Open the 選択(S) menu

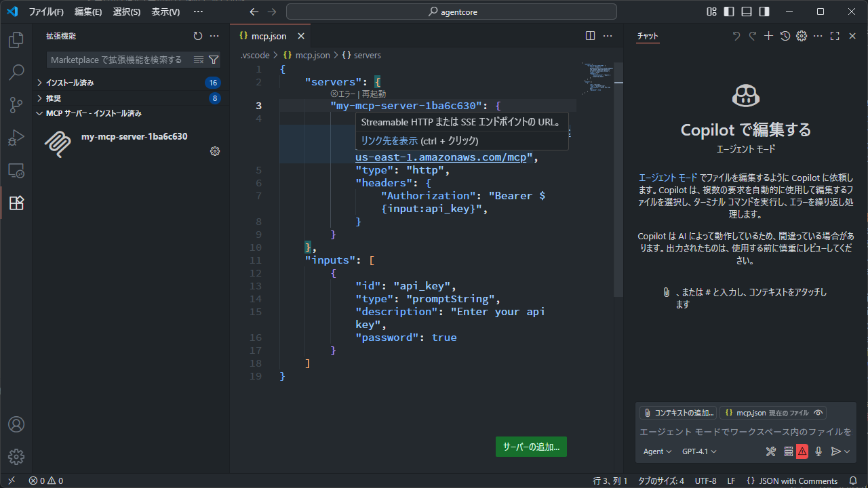127,12
